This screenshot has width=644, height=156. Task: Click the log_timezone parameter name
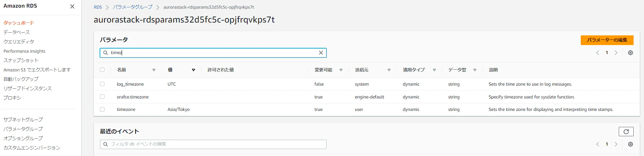tap(130, 84)
